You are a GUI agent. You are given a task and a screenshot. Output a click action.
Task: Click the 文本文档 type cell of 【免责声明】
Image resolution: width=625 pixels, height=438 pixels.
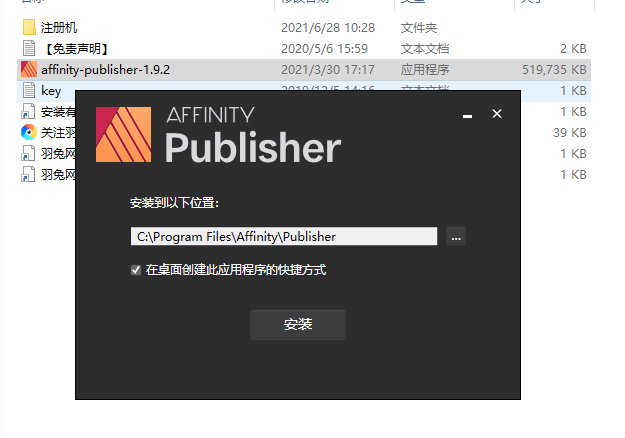click(x=425, y=49)
